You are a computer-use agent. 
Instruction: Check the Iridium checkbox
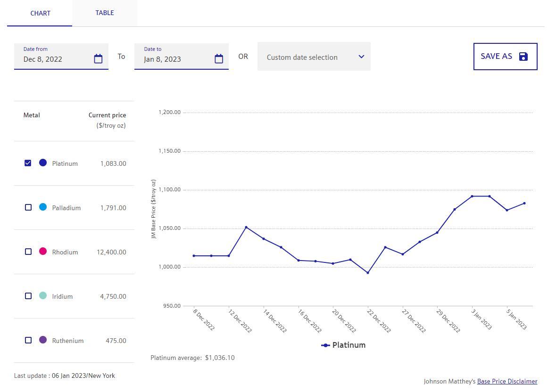[28, 296]
